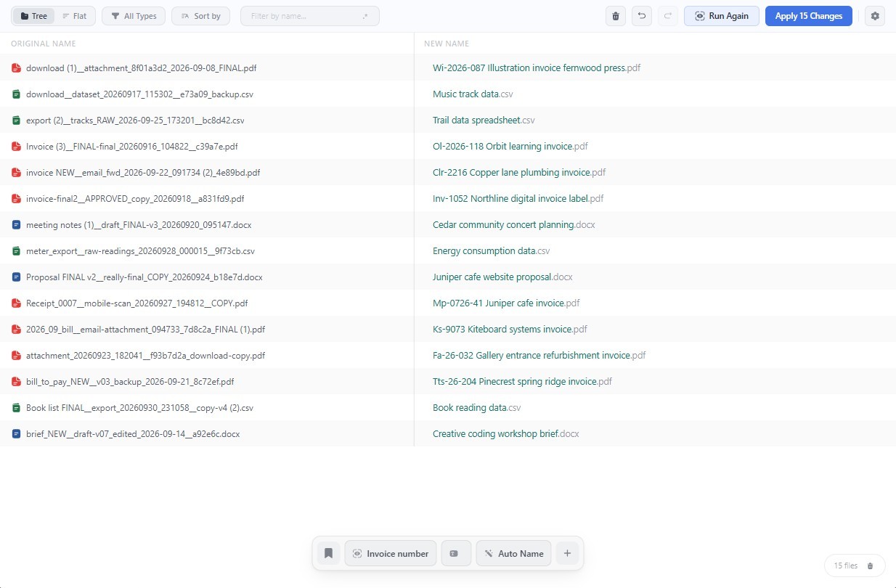Screen dimensions: 896x588
Task: Click CSV icon of download__dataset file
Action: 16,94
